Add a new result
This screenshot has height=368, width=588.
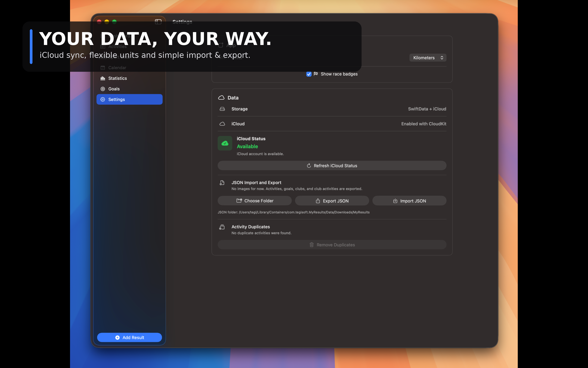coord(129,337)
